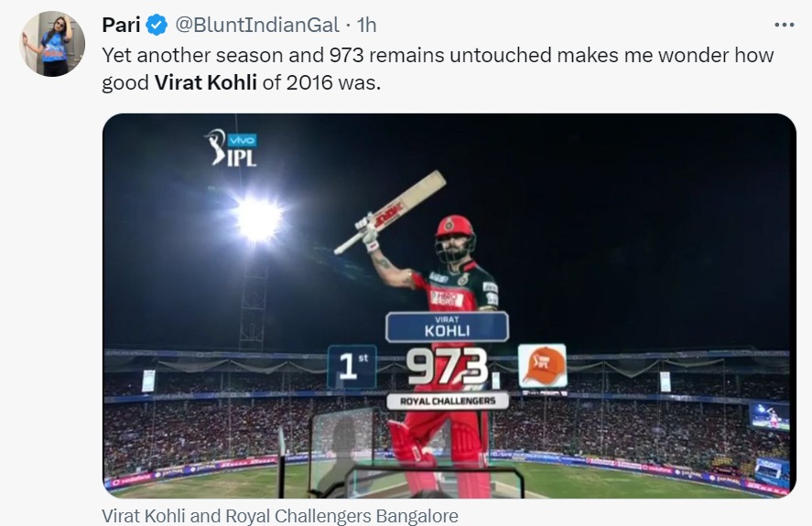The height and width of the screenshot is (526, 812).
Task: Click the Vivo IPL logo in the image
Action: (x=231, y=148)
